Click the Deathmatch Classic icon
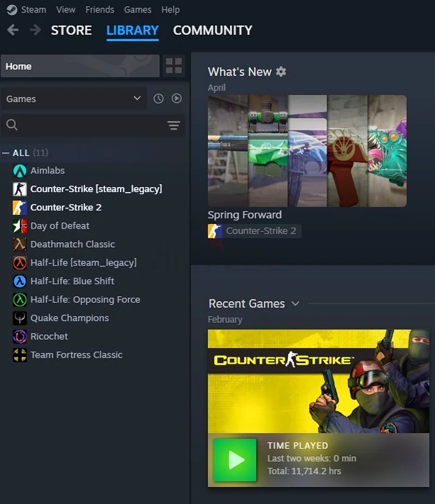Screen dimensions: 435x504 tap(20, 244)
